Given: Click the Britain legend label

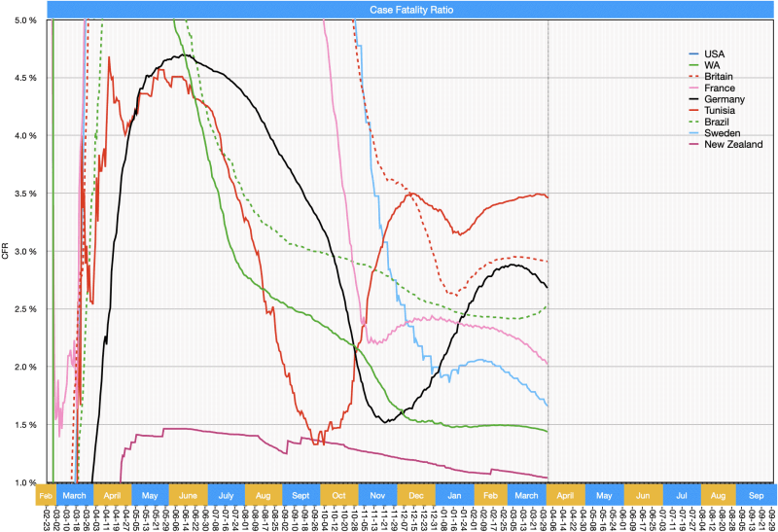Looking at the screenshot, I should pos(720,76).
